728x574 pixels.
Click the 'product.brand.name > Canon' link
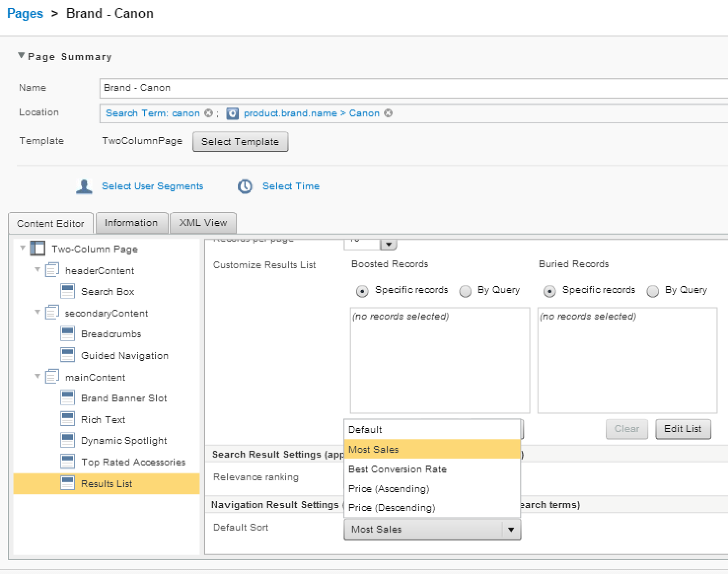pyautogui.click(x=312, y=113)
